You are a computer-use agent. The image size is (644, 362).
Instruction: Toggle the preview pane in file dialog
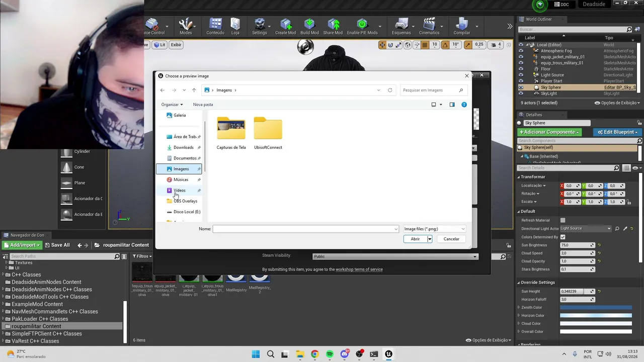tap(452, 105)
